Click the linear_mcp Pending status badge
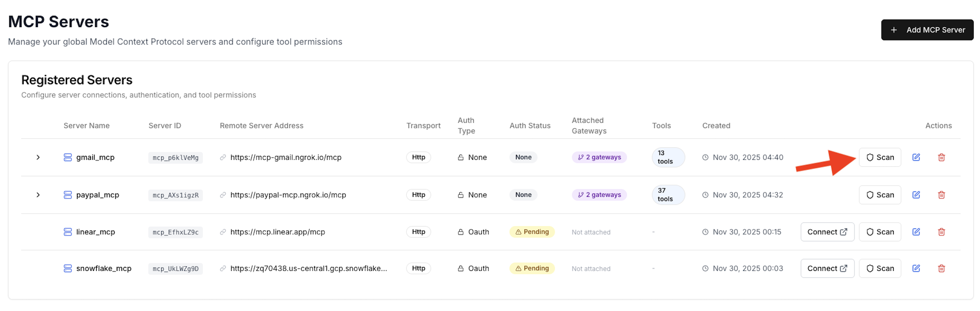Image resolution: width=980 pixels, height=311 pixels. (x=532, y=232)
